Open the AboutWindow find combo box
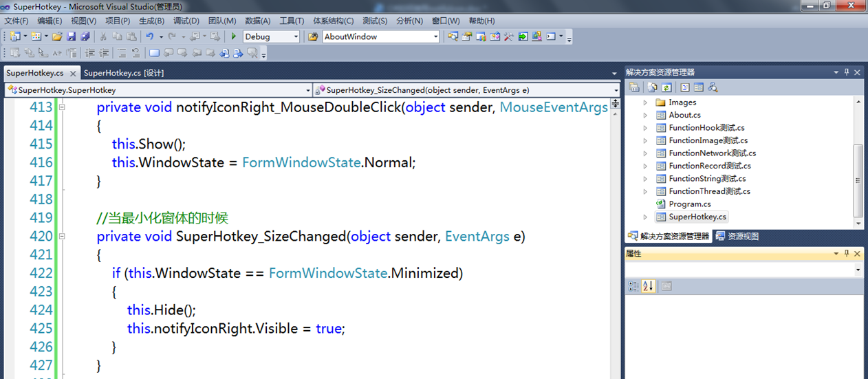Image resolution: width=868 pixels, height=379 pixels. [x=435, y=37]
